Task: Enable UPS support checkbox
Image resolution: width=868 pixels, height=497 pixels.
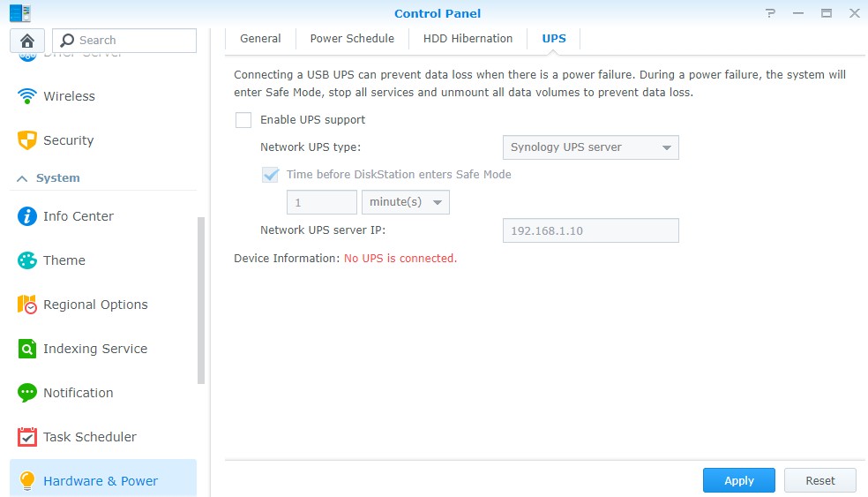Action: (243, 120)
